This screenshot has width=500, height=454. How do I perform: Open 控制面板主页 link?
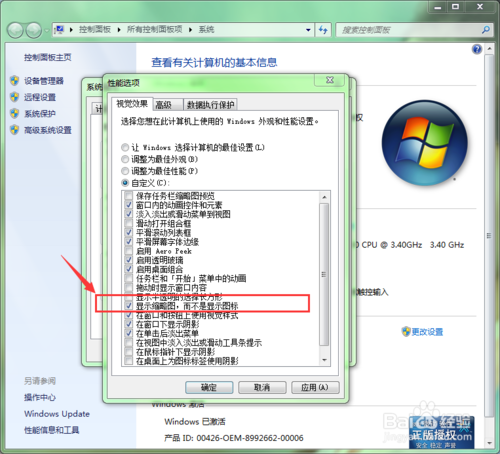(x=48, y=57)
